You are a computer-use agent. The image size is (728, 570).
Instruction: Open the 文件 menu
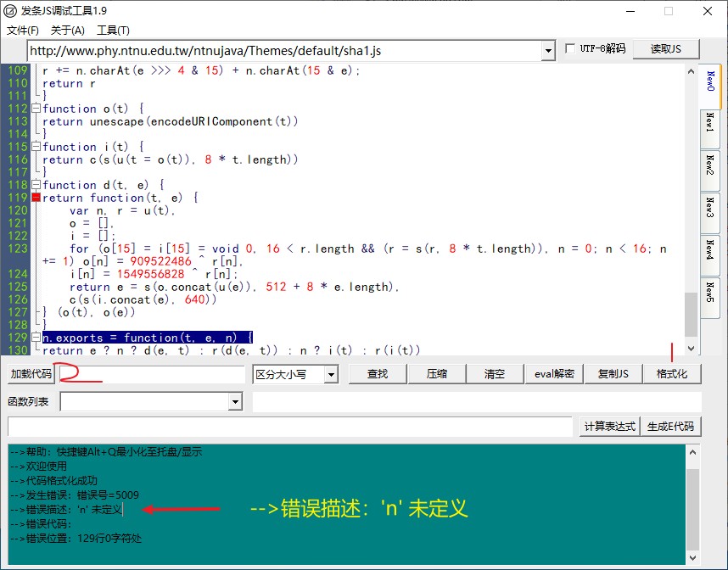coord(21,30)
